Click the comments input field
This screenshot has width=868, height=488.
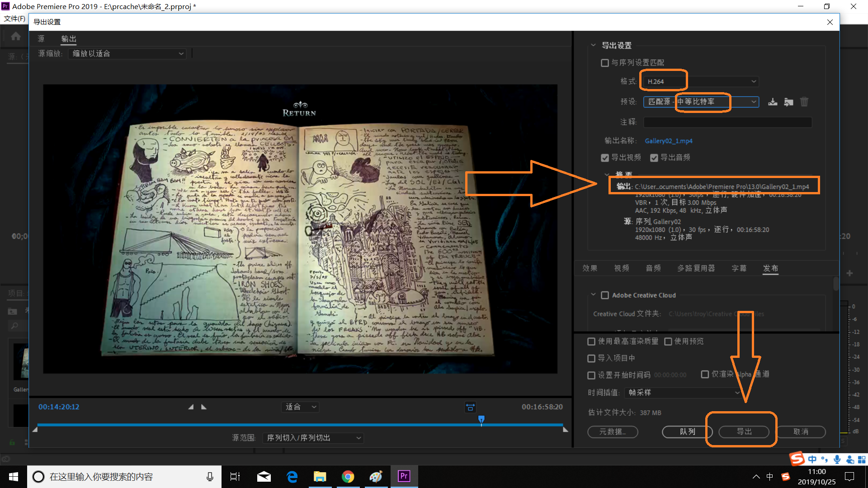[x=727, y=122]
